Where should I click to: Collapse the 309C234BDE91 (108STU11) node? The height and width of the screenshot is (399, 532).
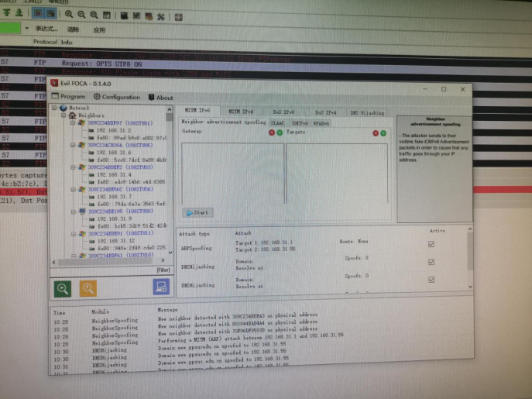click(x=74, y=234)
